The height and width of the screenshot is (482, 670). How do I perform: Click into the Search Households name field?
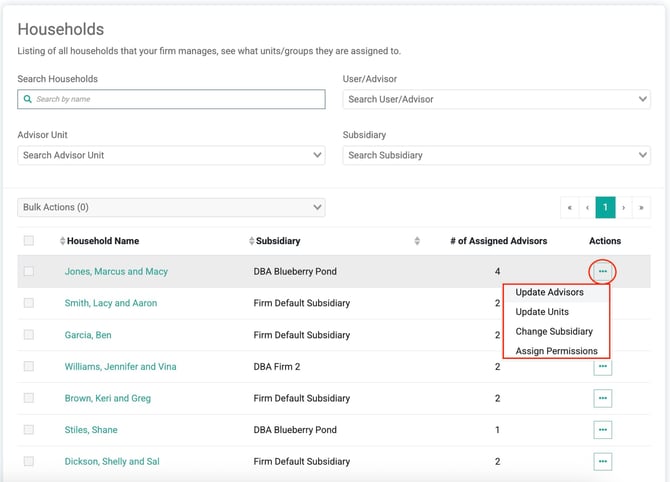coord(171,99)
